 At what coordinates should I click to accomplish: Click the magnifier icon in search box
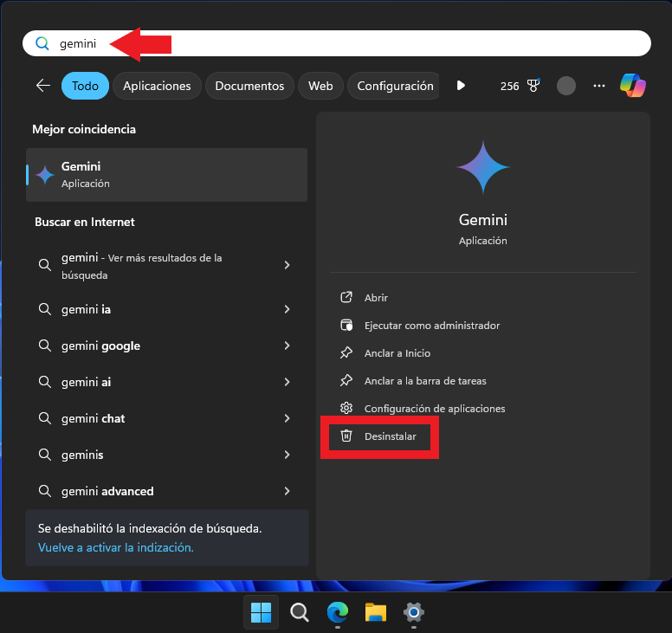(x=42, y=43)
